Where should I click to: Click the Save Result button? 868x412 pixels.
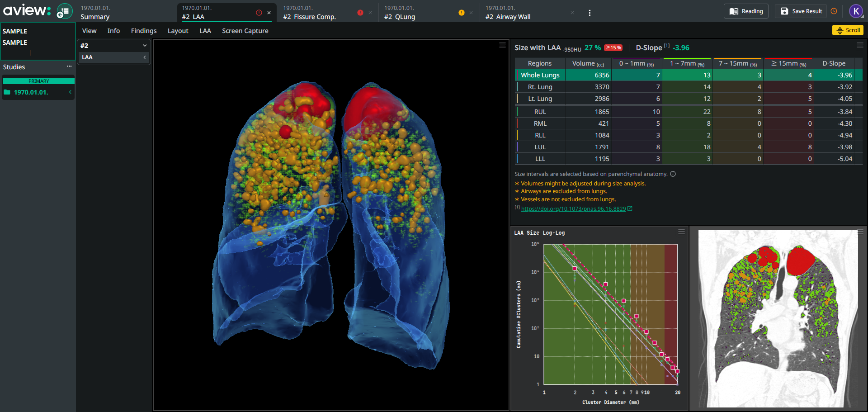pyautogui.click(x=801, y=11)
